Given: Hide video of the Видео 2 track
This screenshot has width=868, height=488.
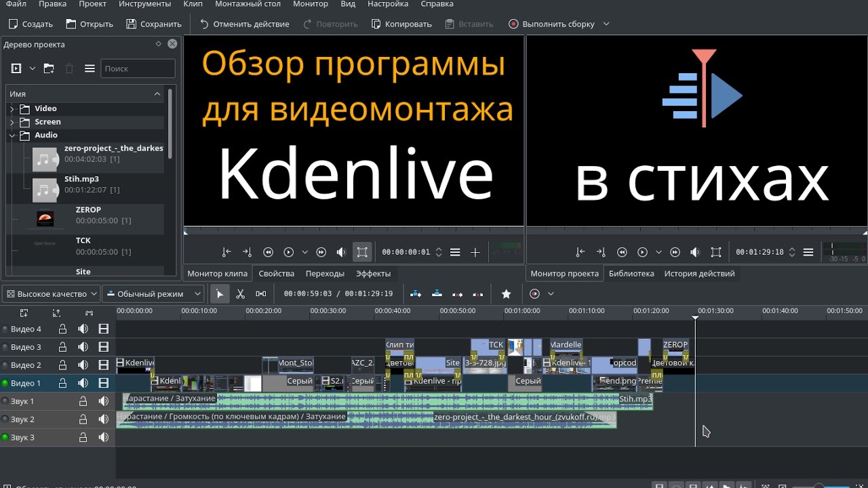Looking at the screenshot, I should [104, 365].
